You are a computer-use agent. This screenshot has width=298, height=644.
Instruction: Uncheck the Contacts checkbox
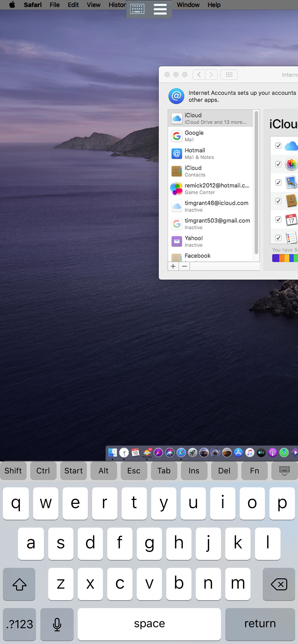pyautogui.click(x=278, y=201)
